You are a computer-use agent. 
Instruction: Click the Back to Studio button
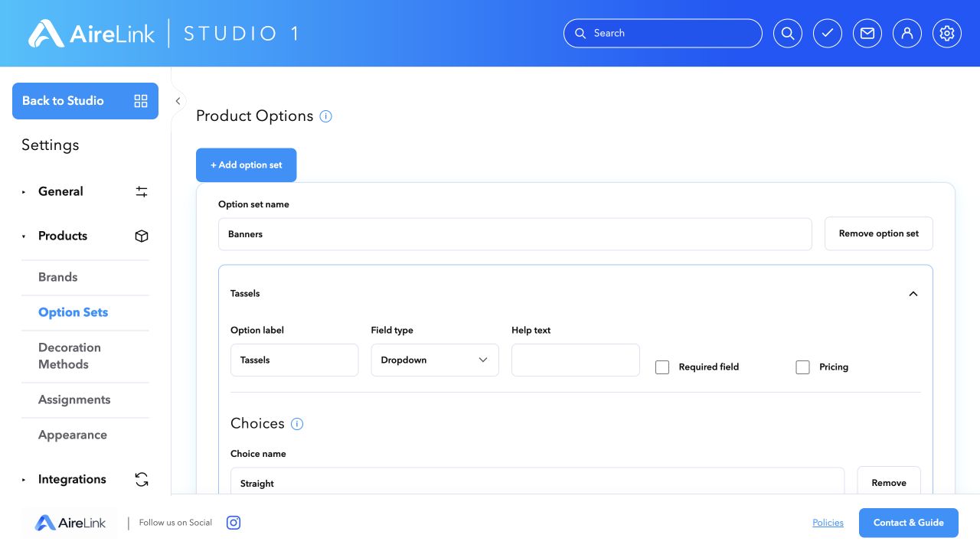[85, 101]
